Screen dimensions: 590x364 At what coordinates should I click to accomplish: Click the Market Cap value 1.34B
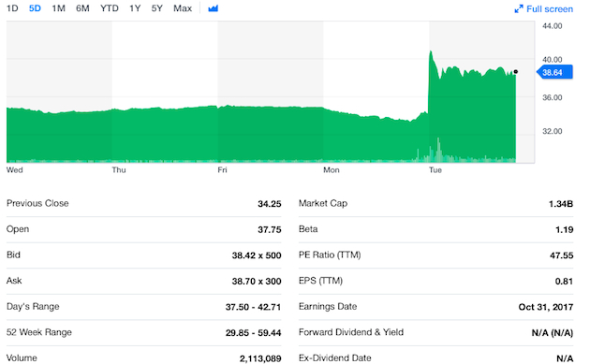tap(561, 203)
